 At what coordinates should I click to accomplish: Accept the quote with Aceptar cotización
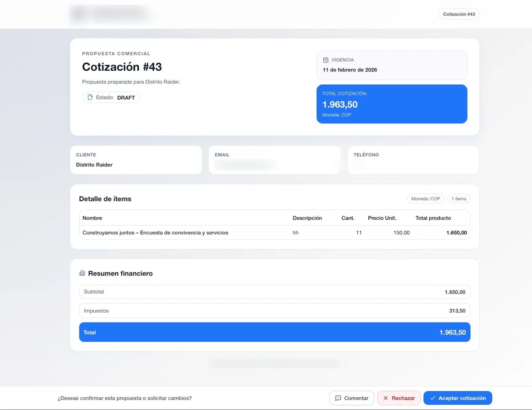pos(458,398)
